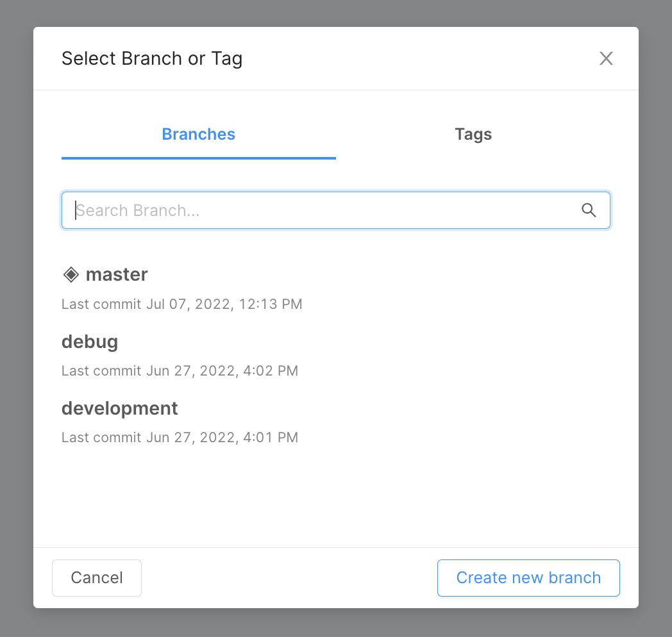The height and width of the screenshot is (637, 672).
Task: Click the X icon to dismiss the dialog
Action: pos(606,58)
